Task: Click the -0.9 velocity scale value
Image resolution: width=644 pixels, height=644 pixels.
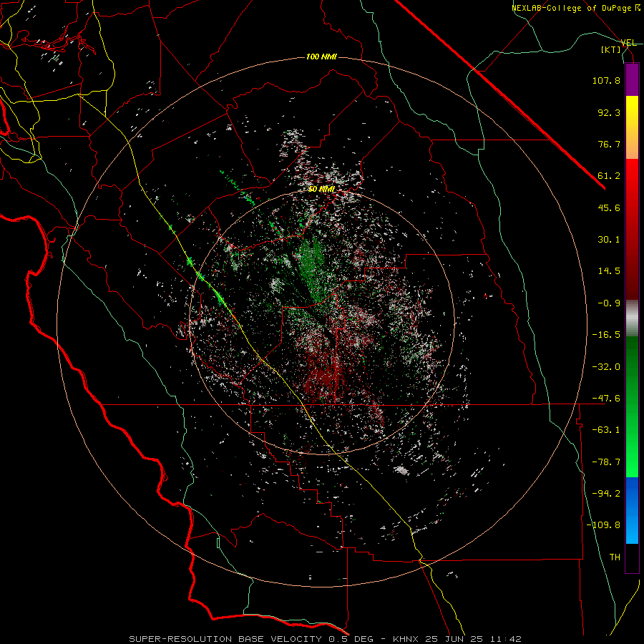Action: click(609, 303)
